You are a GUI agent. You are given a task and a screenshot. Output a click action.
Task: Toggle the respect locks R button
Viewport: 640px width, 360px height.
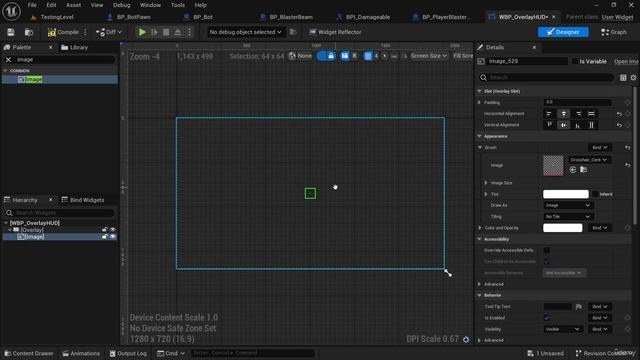tap(354, 56)
